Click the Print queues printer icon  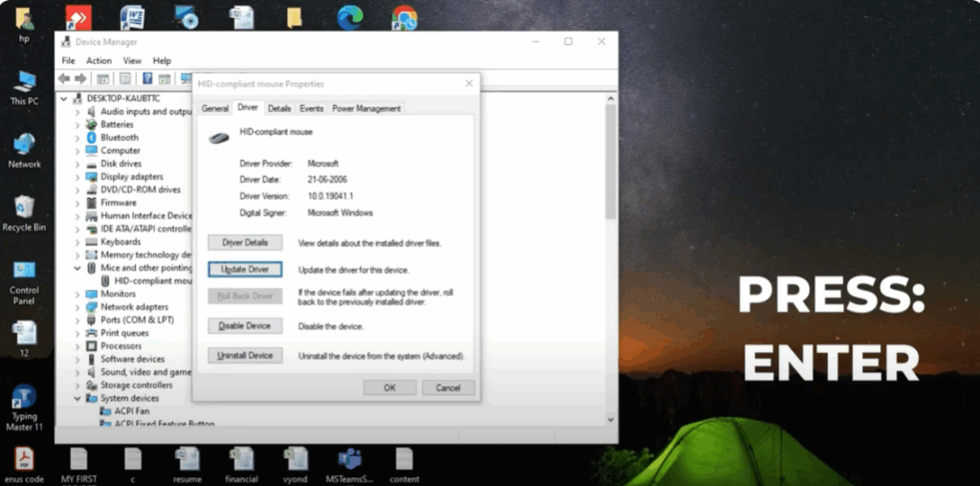point(91,333)
